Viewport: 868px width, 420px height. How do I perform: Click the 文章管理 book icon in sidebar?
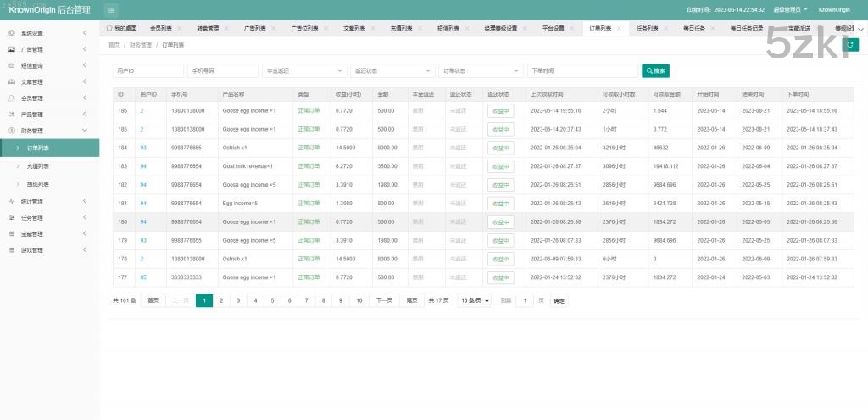(x=11, y=81)
